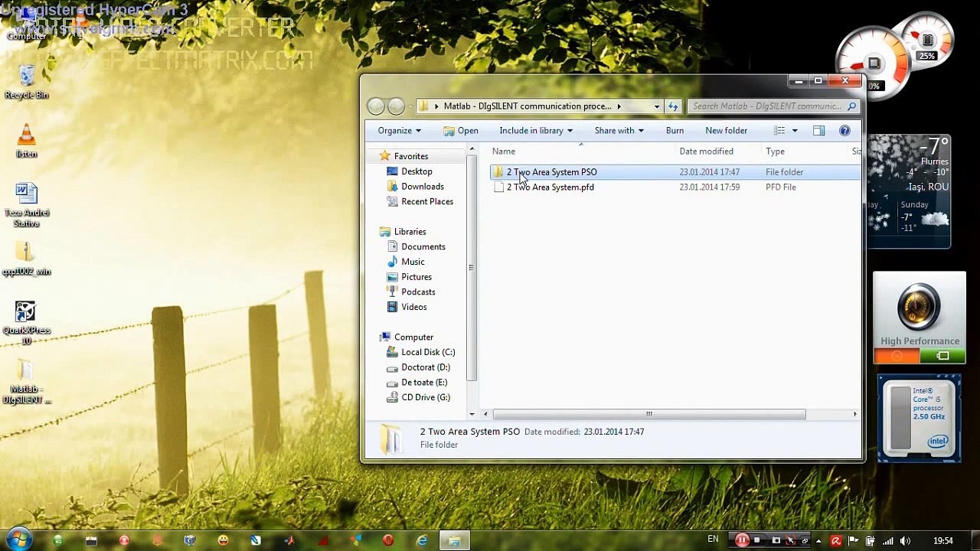Open the Podcasts library

tap(418, 292)
